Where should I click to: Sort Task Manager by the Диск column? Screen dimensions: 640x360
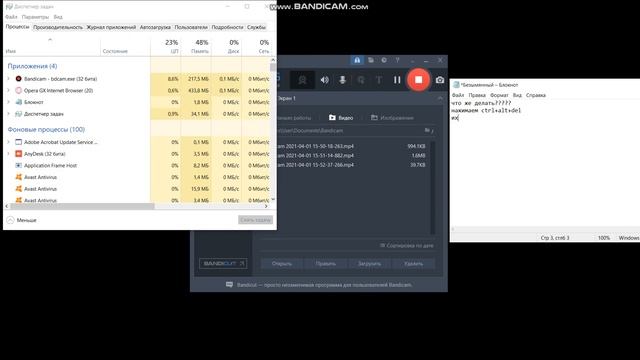coord(227,47)
